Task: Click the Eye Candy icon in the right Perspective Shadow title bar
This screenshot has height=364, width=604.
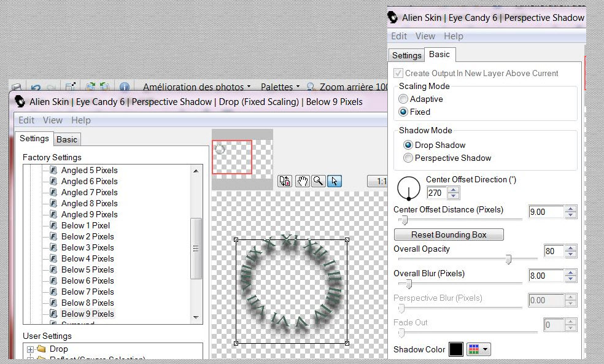Action: (x=392, y=17)
